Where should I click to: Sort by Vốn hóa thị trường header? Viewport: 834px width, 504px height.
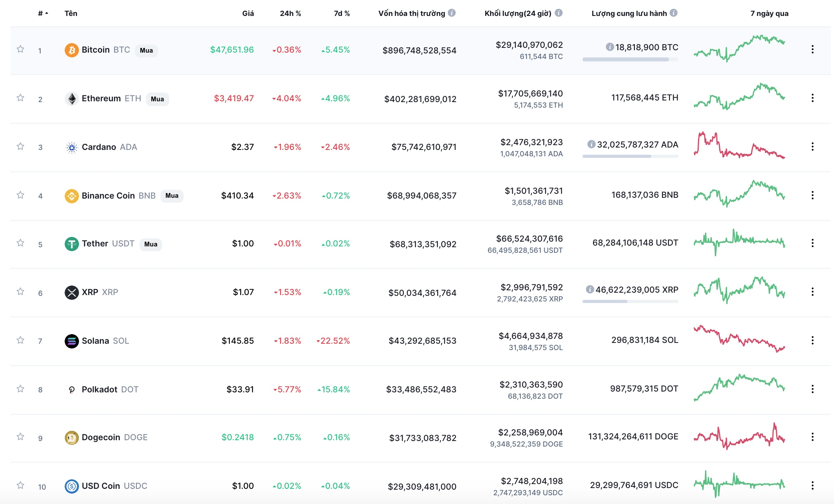pos(411,14)
